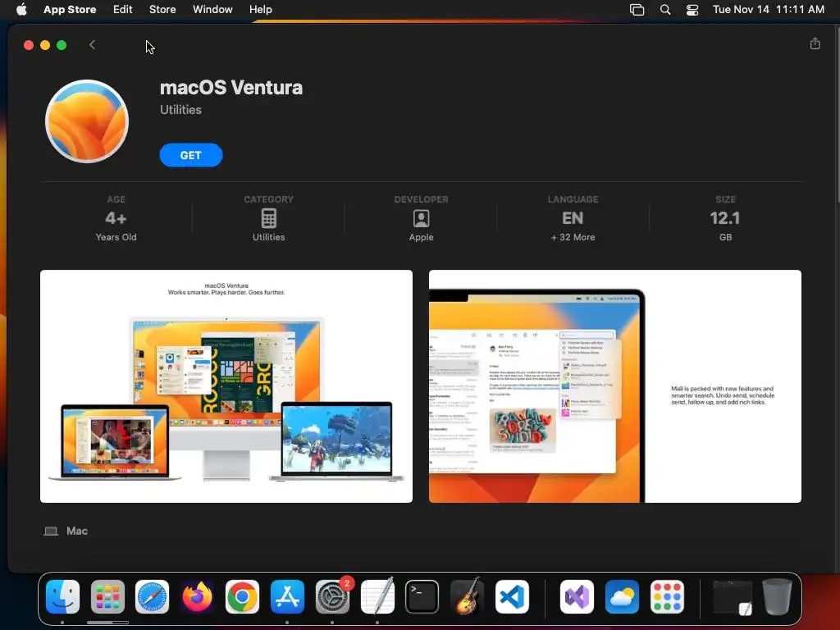This screenshot has width=840, height=630.
Task: Open the Store menu
Action: (x=162, y=10)
